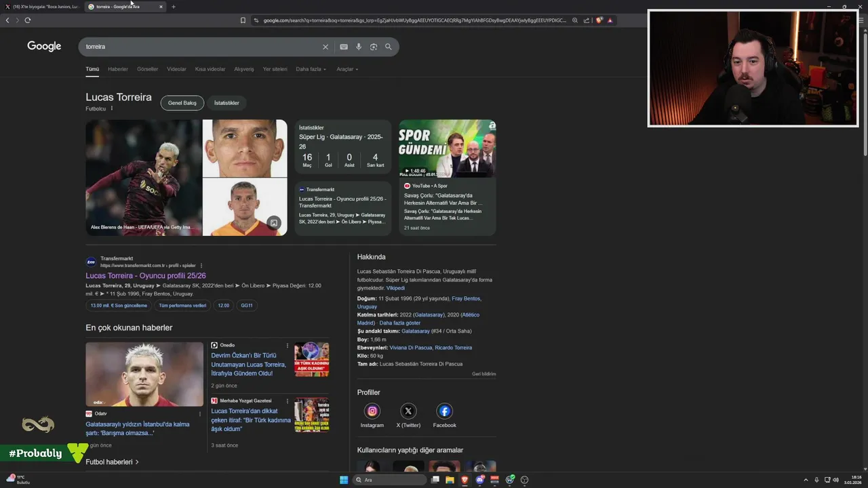
Task: Open three-dot menu on Odatv news card
Action: pos(199,413)
